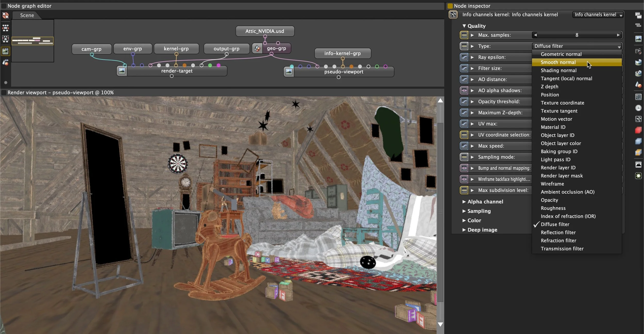Click the red cube icon in sidebar

click(638, 130)
